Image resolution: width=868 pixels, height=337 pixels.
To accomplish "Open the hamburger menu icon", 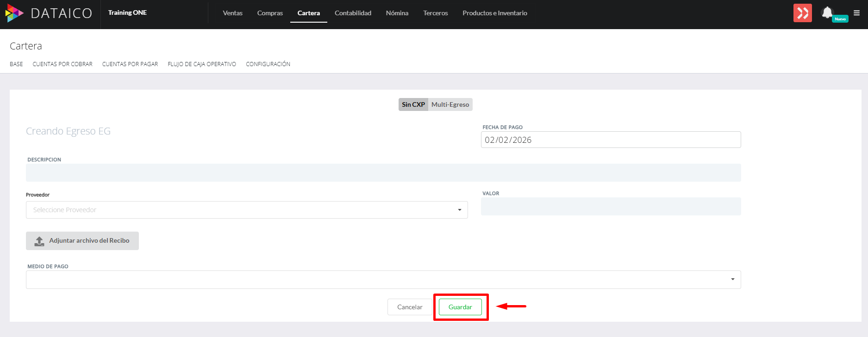I will click(x=856, y=13).
